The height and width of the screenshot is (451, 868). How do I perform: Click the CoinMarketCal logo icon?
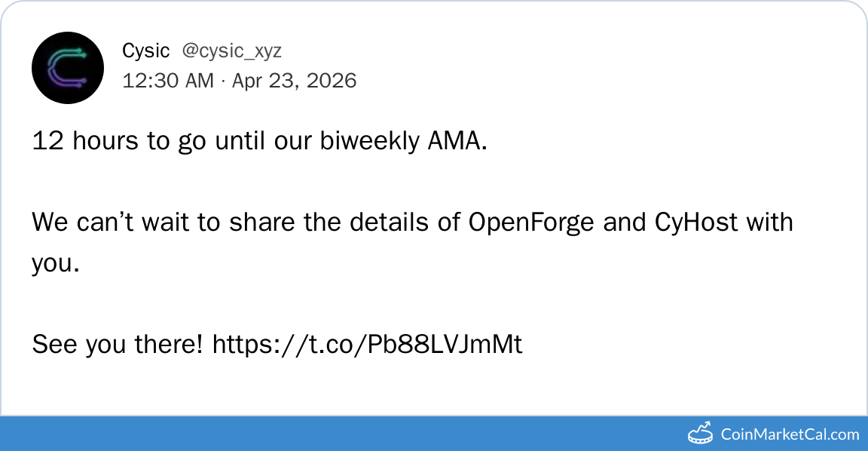[701, 433]
